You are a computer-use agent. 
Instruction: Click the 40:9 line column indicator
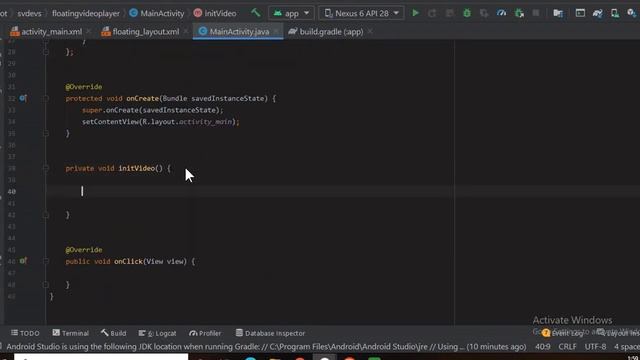[542, 347]
